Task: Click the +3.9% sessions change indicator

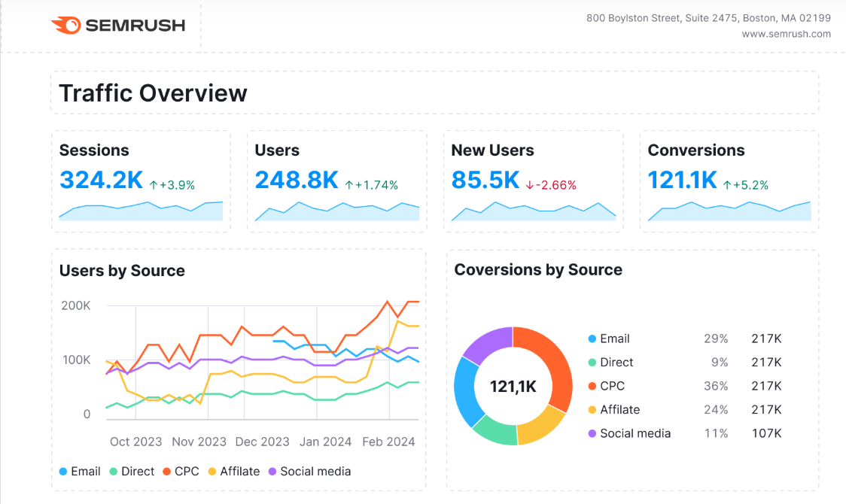Action: point(172,185)
